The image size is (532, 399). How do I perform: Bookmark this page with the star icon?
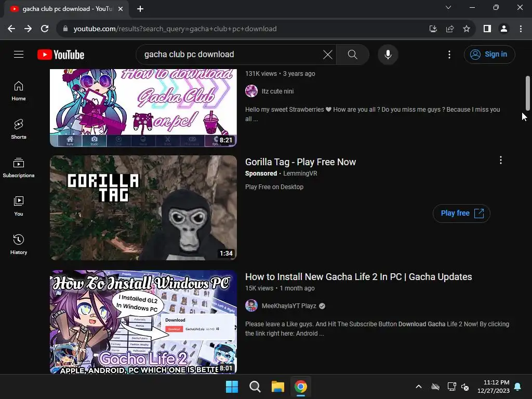pos(467,29)
